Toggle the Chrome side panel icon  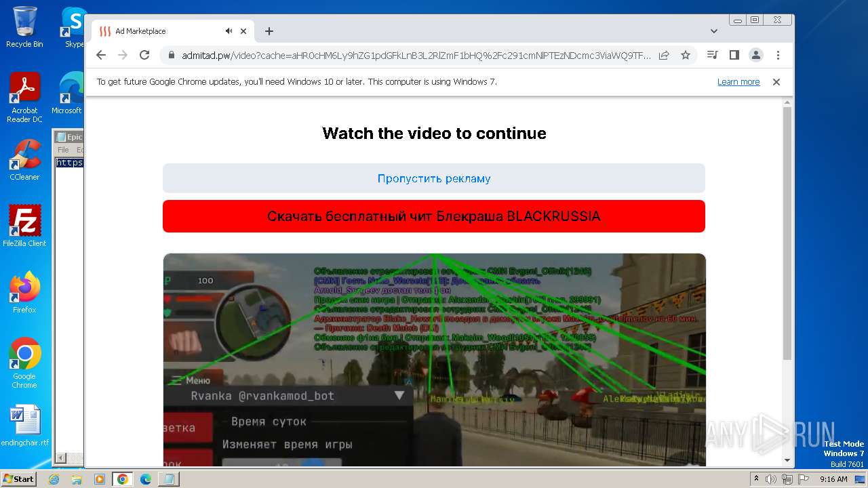click(x=734, y=55)
